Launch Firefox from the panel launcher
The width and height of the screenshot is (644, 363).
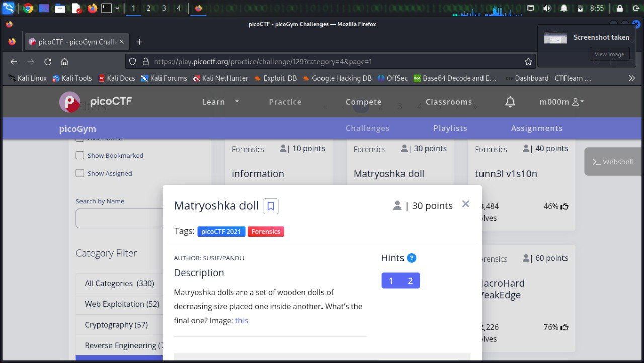coord(92,8)
